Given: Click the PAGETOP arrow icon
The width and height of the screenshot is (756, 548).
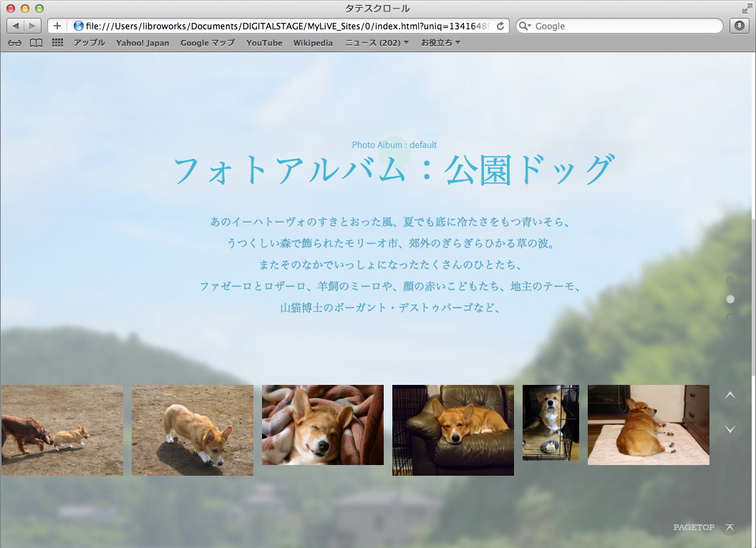Looking at the screenshot, I should 730,527.
